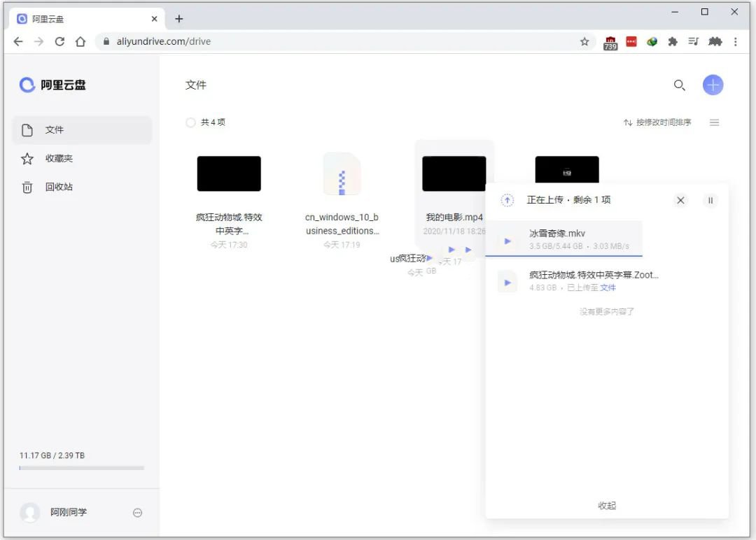Click the storage usage bar in sidebar
The width and height of the screenshot is (756, 540).
coord(81,468)
